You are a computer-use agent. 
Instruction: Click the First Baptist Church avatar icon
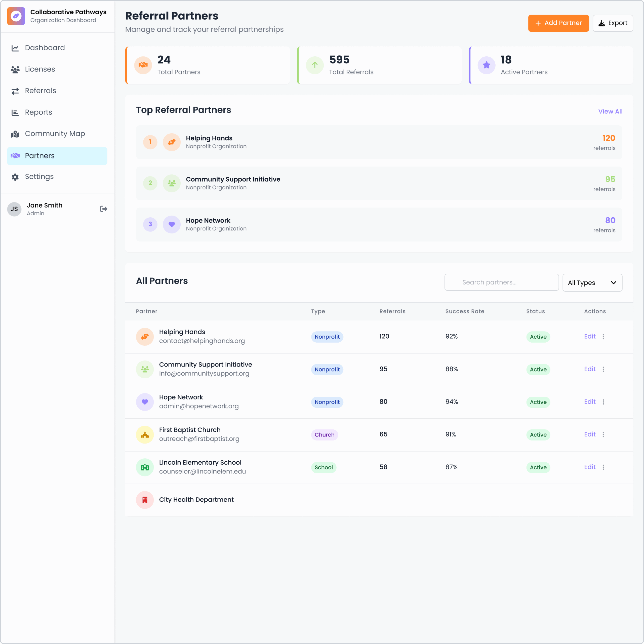(x=145, y=435)
